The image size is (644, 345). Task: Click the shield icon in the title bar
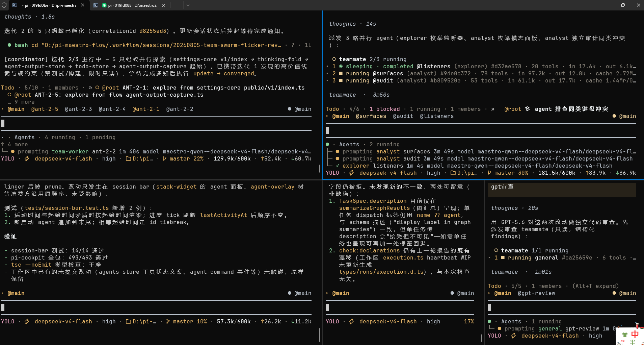click(4, 5)
